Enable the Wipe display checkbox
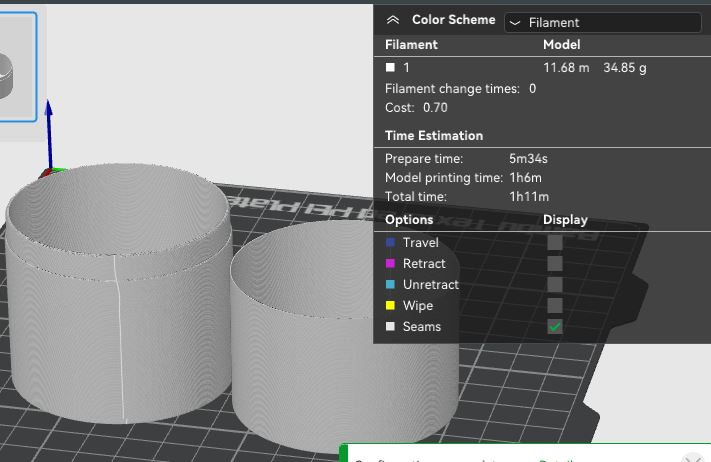Image resolution: width=711 pixels, height=462 pixels. [x=555, y=305]
